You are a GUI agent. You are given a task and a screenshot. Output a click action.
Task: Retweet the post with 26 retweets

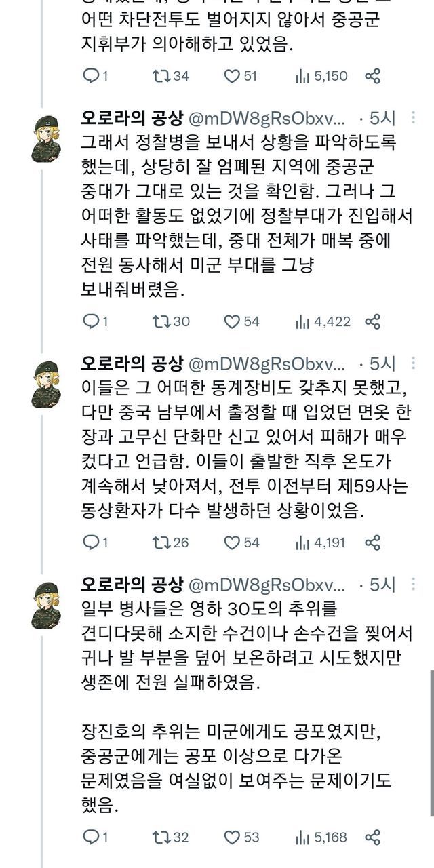pyautogui.click(x=161, y=542)
